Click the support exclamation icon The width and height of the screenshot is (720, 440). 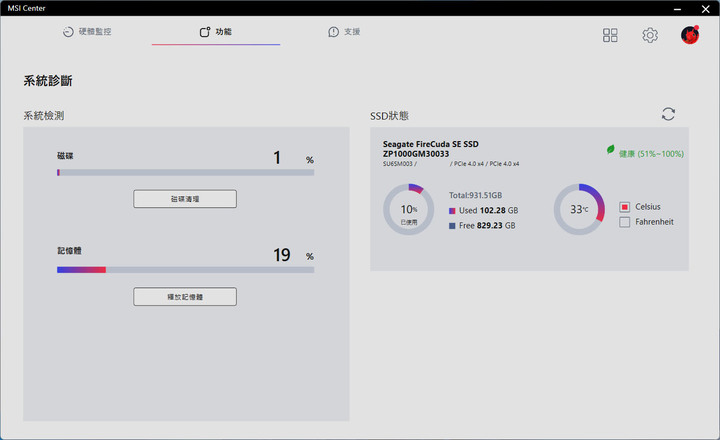[333, 32]
